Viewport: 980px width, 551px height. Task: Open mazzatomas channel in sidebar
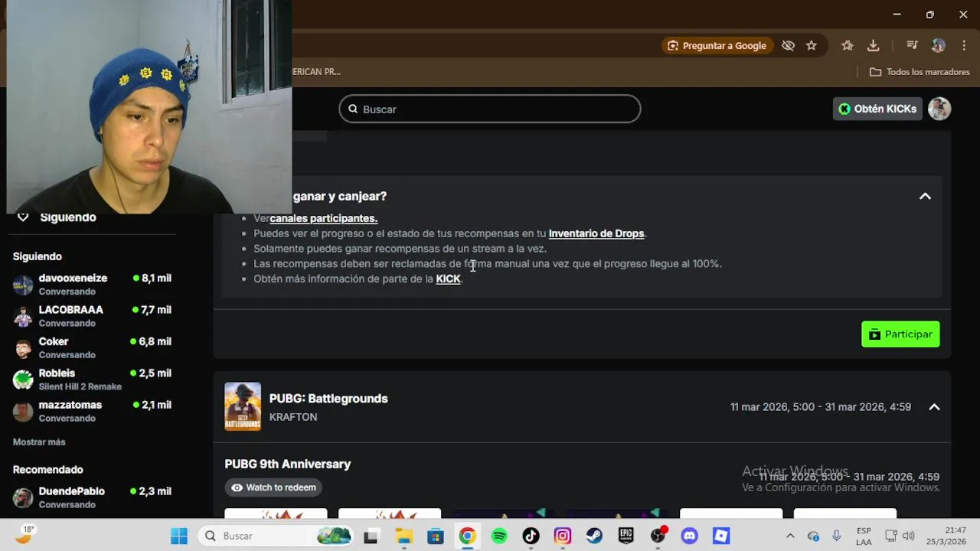(x=92, y=411)
